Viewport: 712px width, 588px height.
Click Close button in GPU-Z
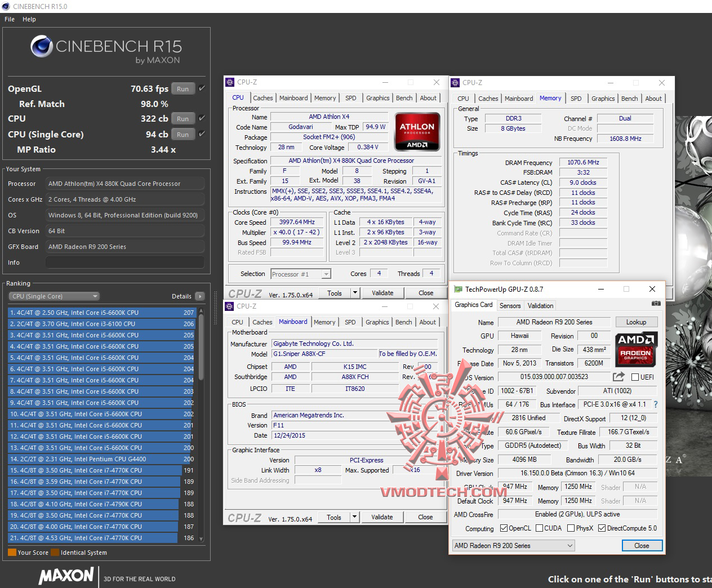click(x=642, y=545)
